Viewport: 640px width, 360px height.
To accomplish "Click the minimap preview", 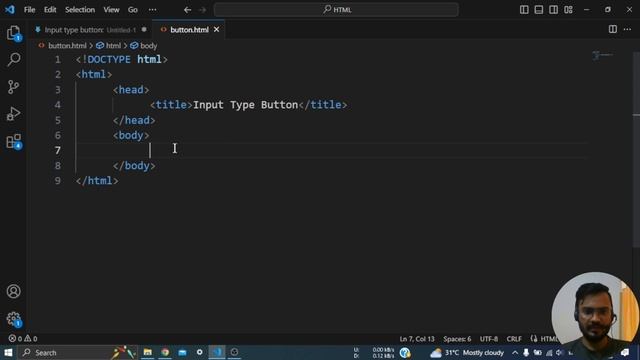I will [x=603, y=56].
